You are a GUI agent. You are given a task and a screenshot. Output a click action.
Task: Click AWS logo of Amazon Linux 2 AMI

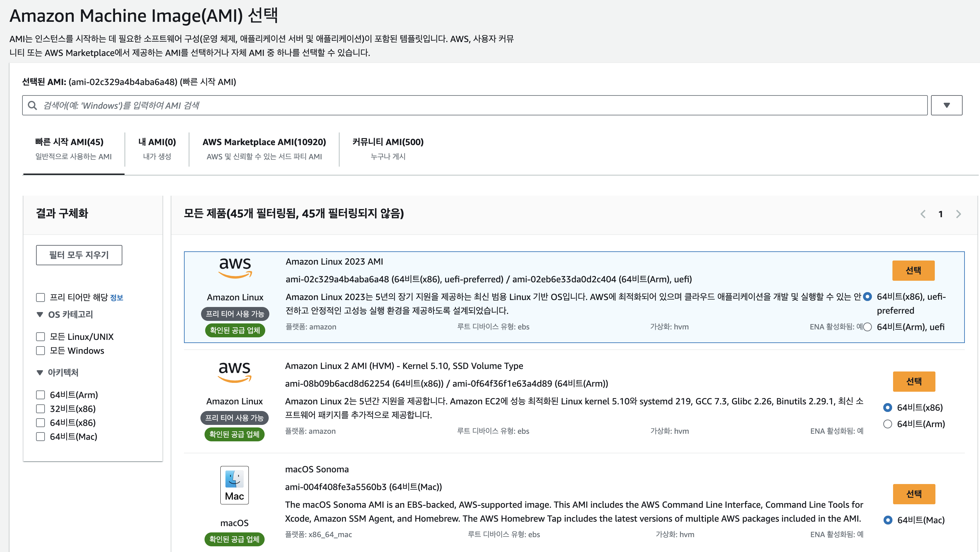pyautogui.click(x=234, y=372)
